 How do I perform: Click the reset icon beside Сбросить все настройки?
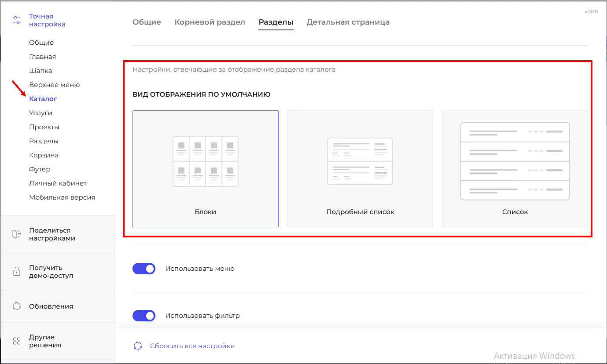(x=138, y=346)
